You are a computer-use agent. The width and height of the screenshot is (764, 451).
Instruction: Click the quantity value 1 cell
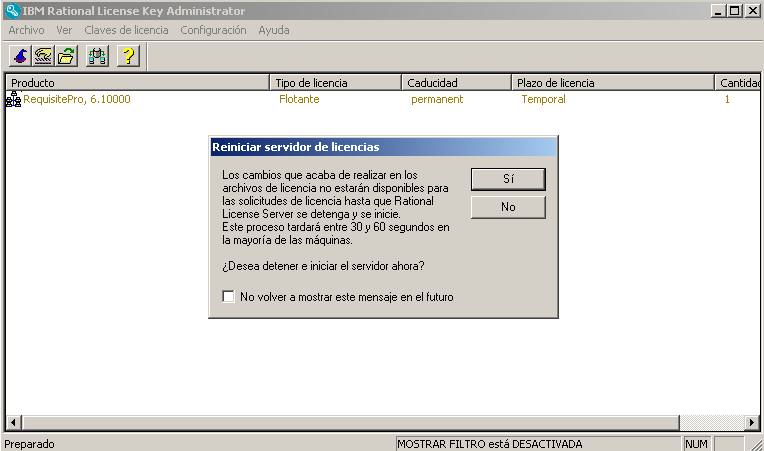pos(727,99)
